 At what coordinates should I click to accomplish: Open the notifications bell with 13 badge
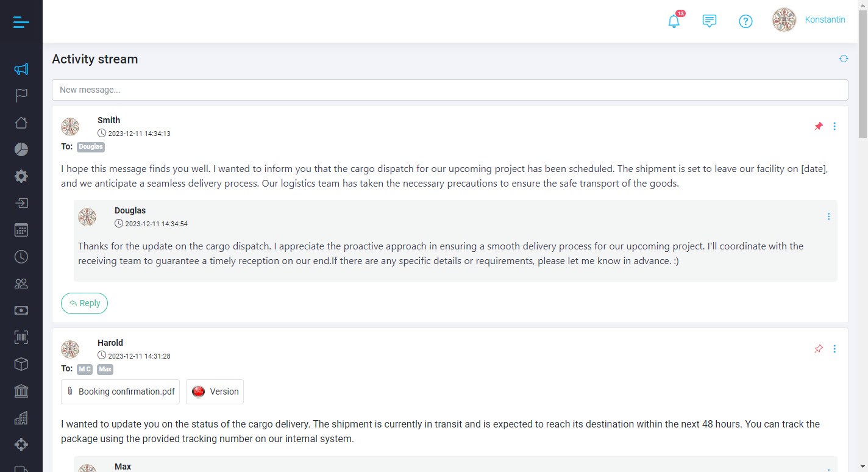[674, 21]
